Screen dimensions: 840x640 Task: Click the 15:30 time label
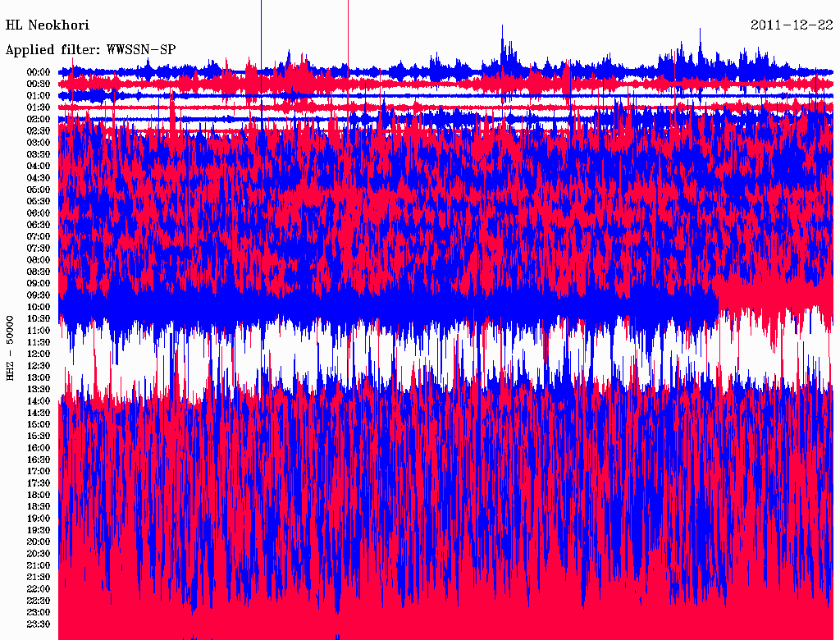pos(39,437)
